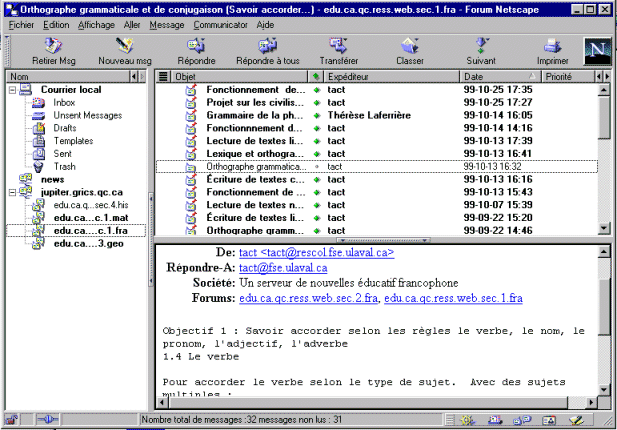Select the news server item
This screenshot has height=430, width=617.
pos(52,180)
